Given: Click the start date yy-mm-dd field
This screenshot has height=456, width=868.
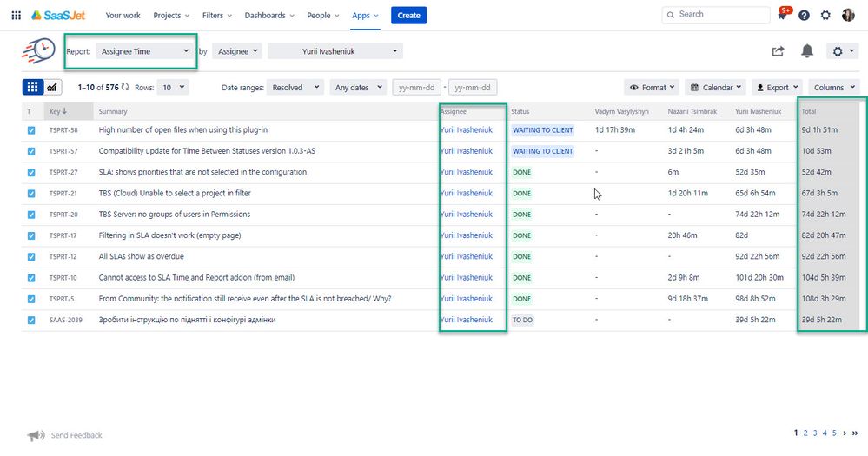Looking at the screenshot, I should [x=417, y=88].
